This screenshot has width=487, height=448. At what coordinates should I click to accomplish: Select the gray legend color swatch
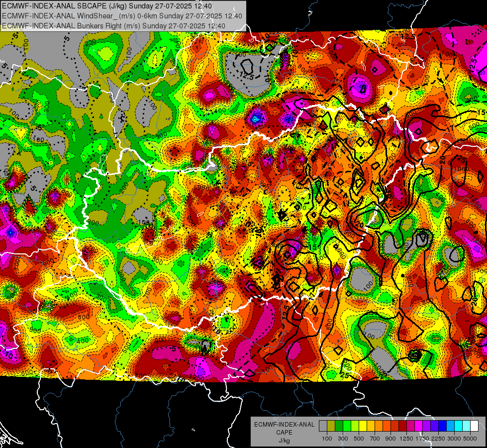point(323,426)
